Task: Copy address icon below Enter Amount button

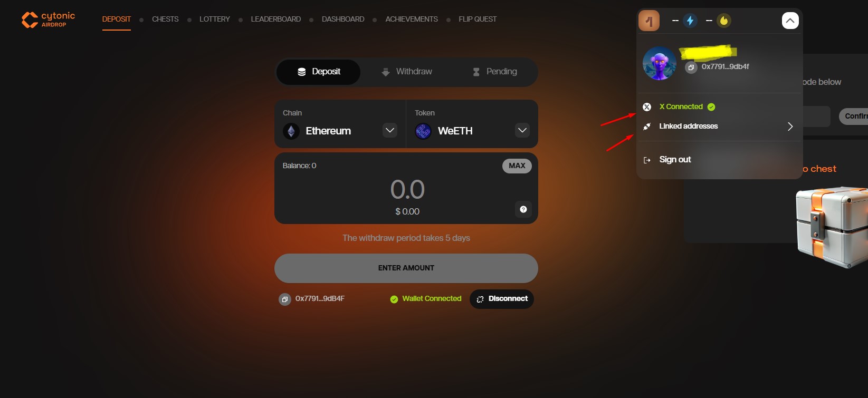Action: (x=285, y=299)
